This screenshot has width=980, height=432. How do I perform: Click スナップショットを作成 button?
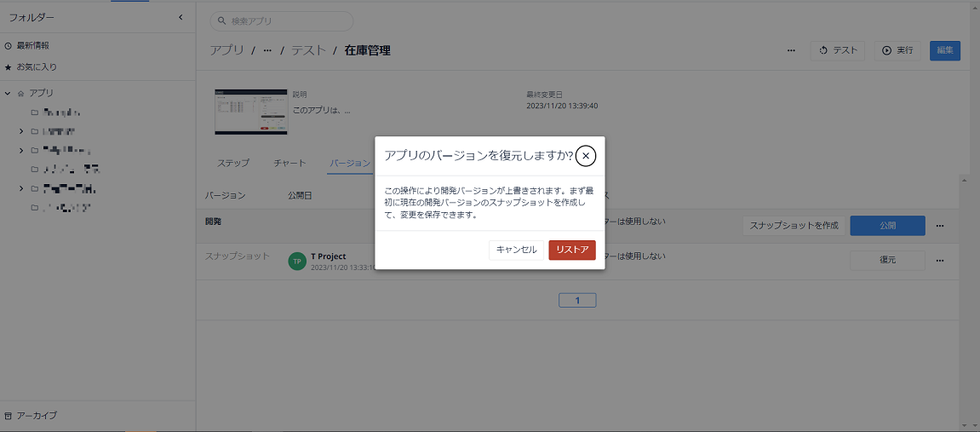(x=794, y=225)
